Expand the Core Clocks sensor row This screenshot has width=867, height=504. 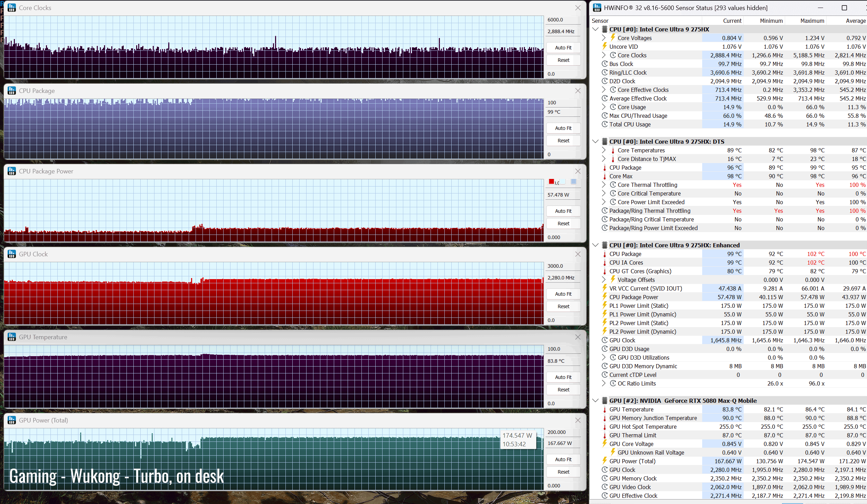(x=604, y=55)
